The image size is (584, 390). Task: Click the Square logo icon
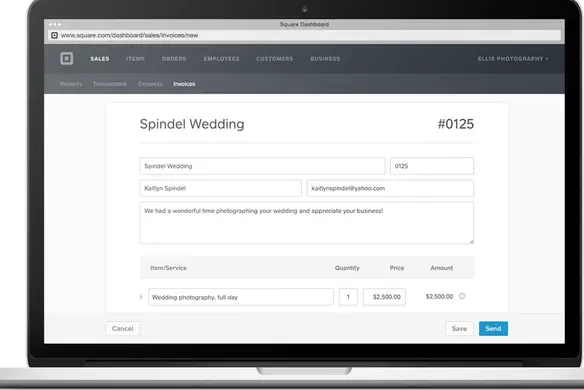coord(67,58)
